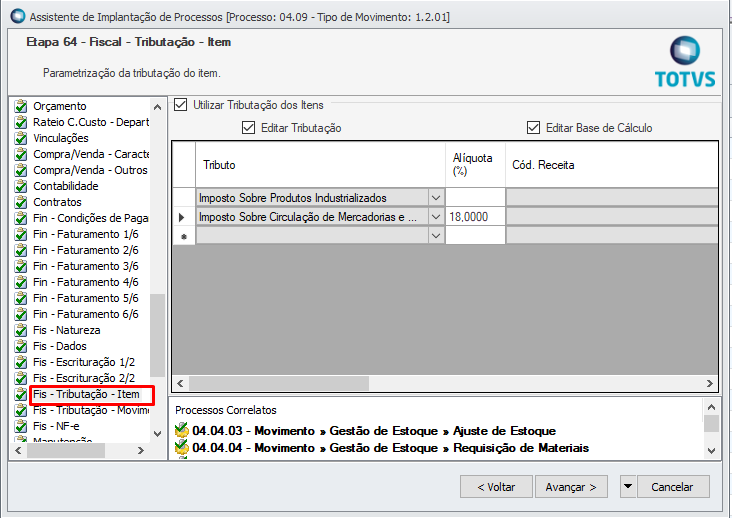Select the Contratos step
Viewport: 732px width, 518px height.
click(57, 202)
